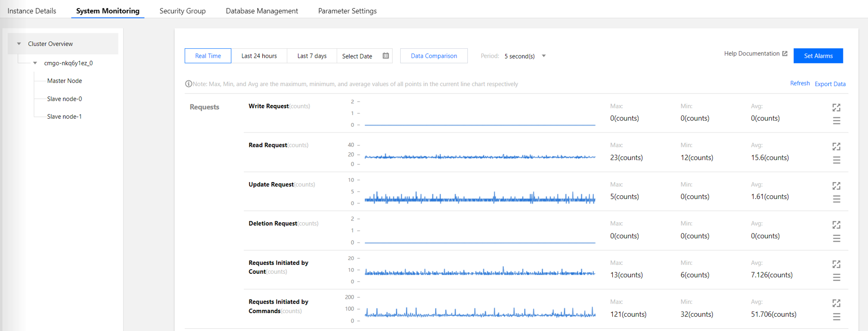Click the Read Request Max value 23(counts)
Image resolution: width=868 pixels, height=331 pixels.
click(x=626, y=157)
